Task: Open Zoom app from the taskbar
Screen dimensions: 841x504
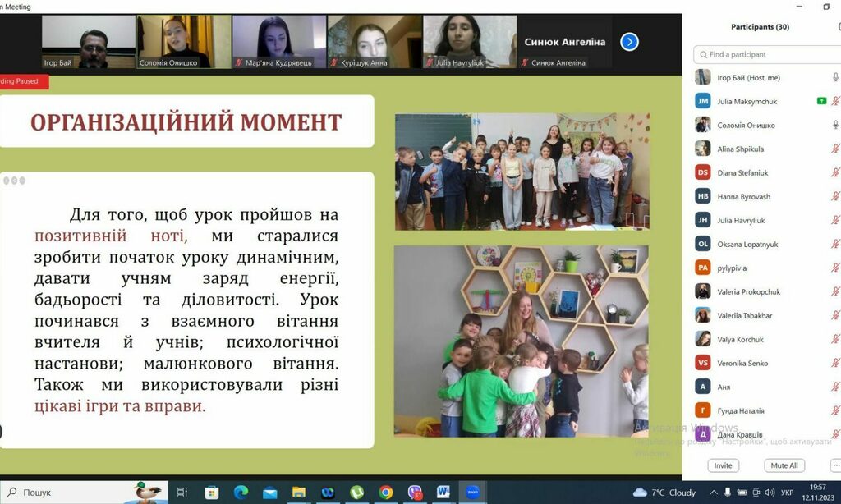Action: tap(472, 493)
